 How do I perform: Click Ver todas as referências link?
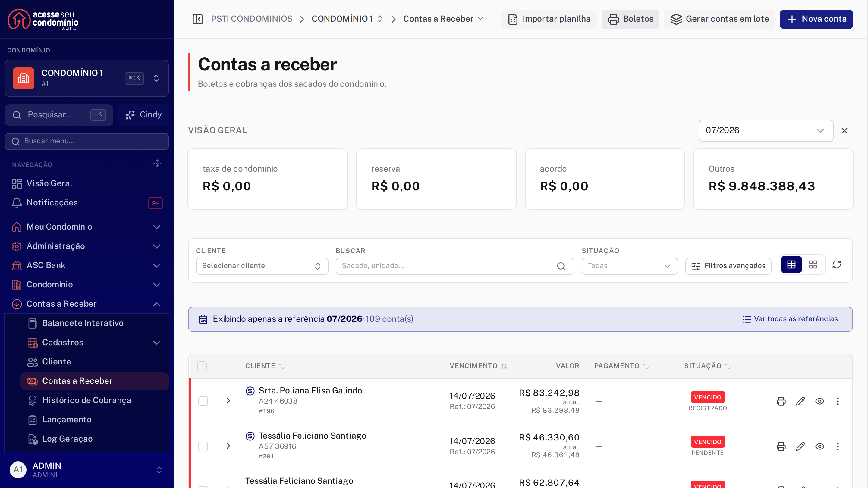coord(790,319)
